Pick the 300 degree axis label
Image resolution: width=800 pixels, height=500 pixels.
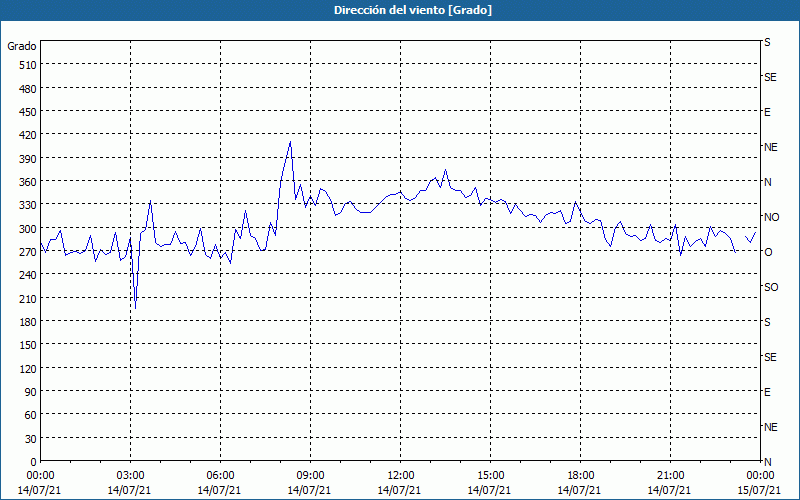pos(29,229)
